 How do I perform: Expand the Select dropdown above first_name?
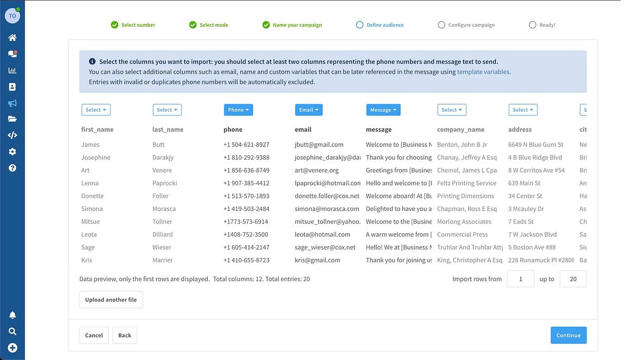pos(96,110)
